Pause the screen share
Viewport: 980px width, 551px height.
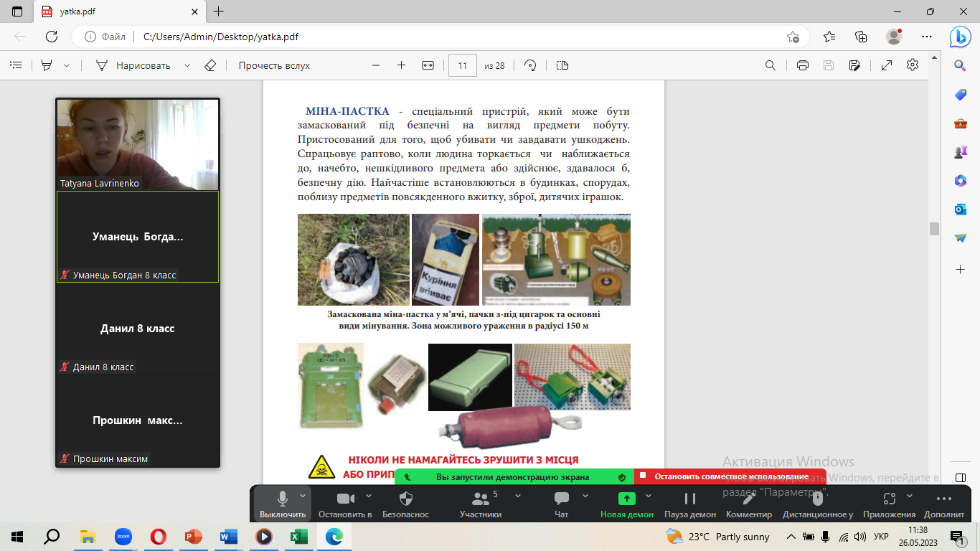[690, 503]
